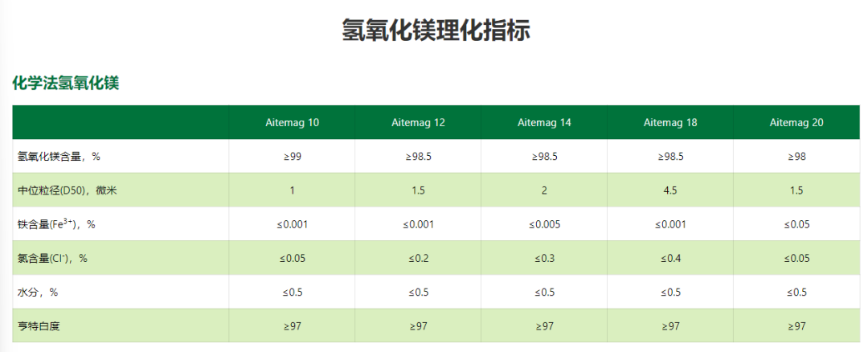
Task: Click the D50 value 1 for Aitemag 10
Action: click(x=292, y=190)
